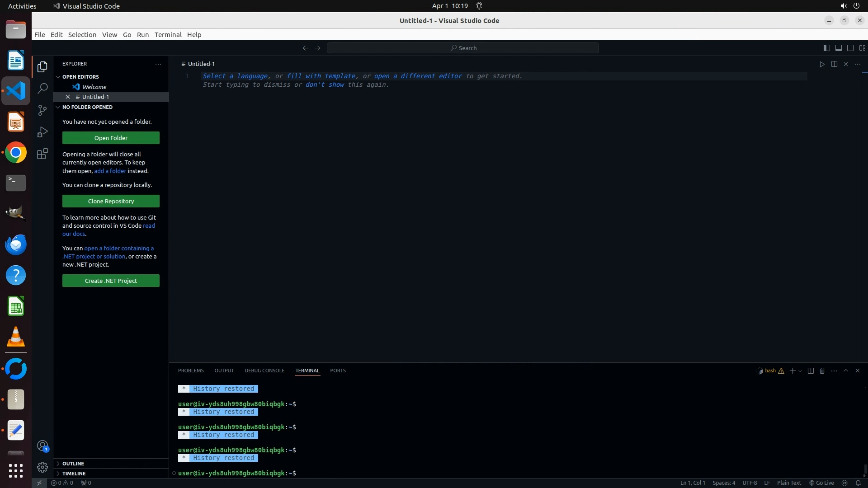This screenshot has width=868, height=488.
Task: Click the Run file play icon
Action: (x=822, y=64)
